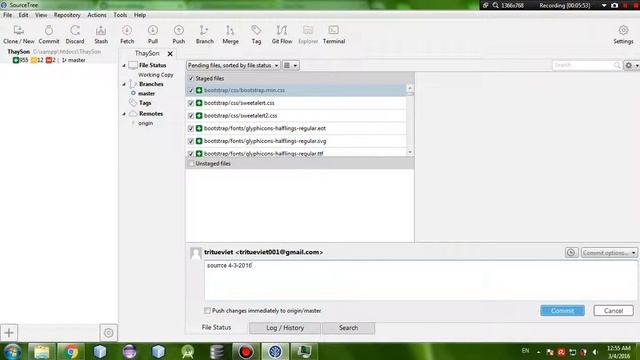
Task: Toggle the Unstaged files checkbox
Action: point(191,163)
